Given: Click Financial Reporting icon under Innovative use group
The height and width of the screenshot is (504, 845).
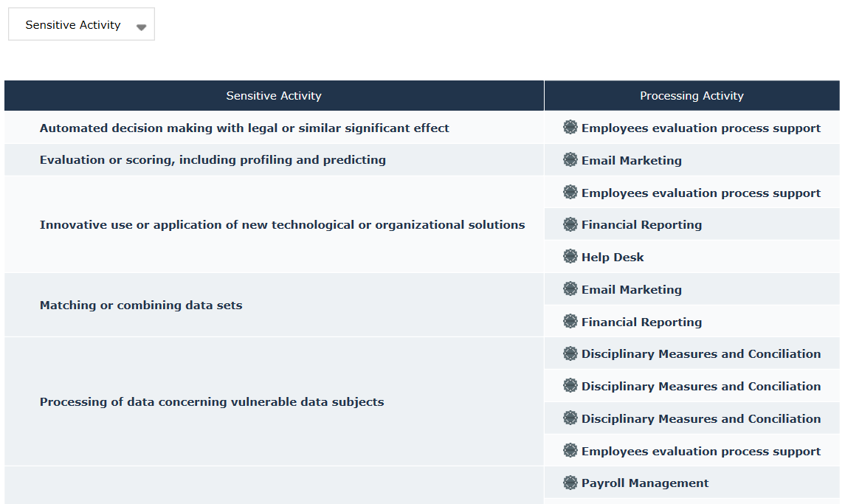Looking at the screenshot, I should coord(570,224).
